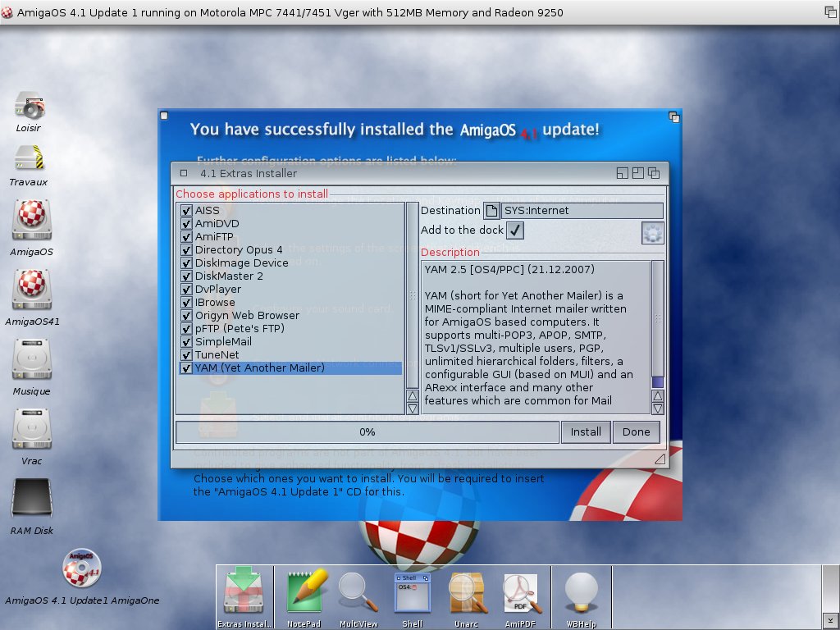The height and width of the screenshot is (630, 840).
Task: Click the iconify gadget of Extras Installer
Action: 622,173
